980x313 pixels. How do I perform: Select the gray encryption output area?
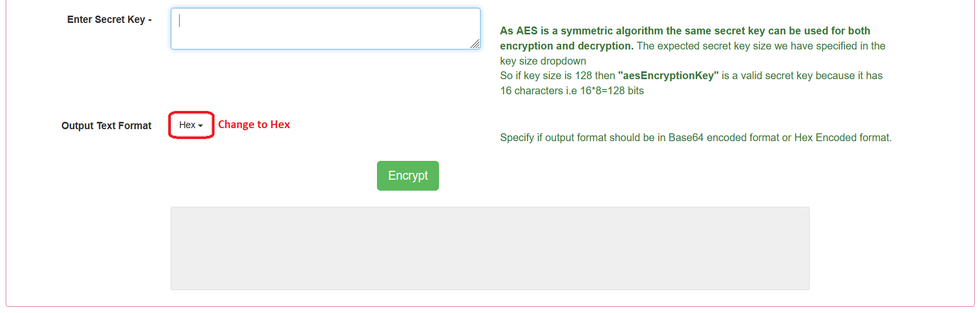(x=489, y=248)
